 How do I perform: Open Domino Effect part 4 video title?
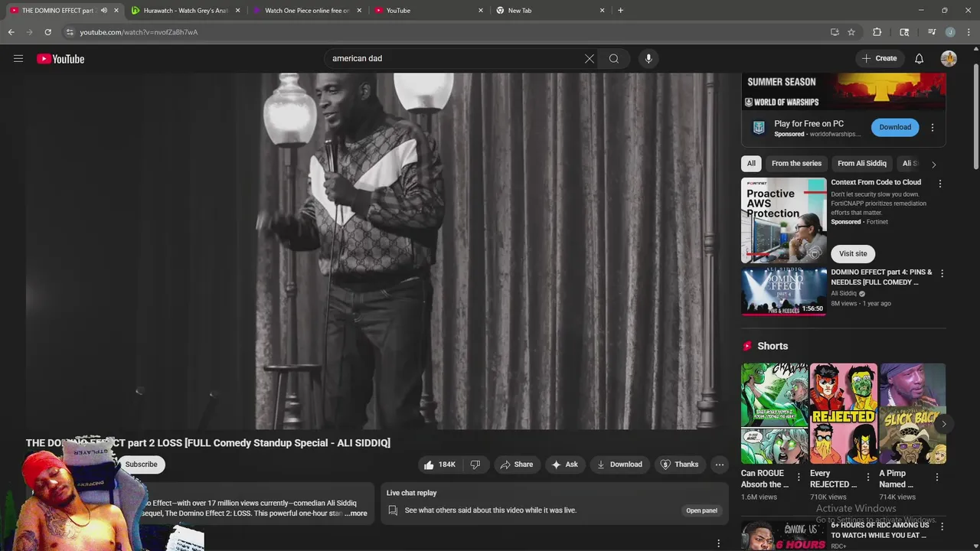coord(881,277)
